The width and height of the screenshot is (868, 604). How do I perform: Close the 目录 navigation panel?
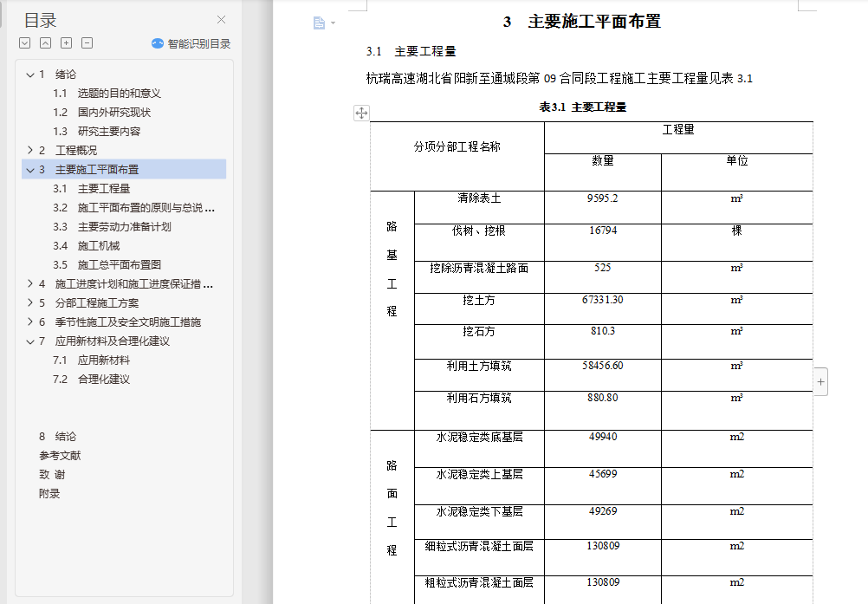coord(221,20)
